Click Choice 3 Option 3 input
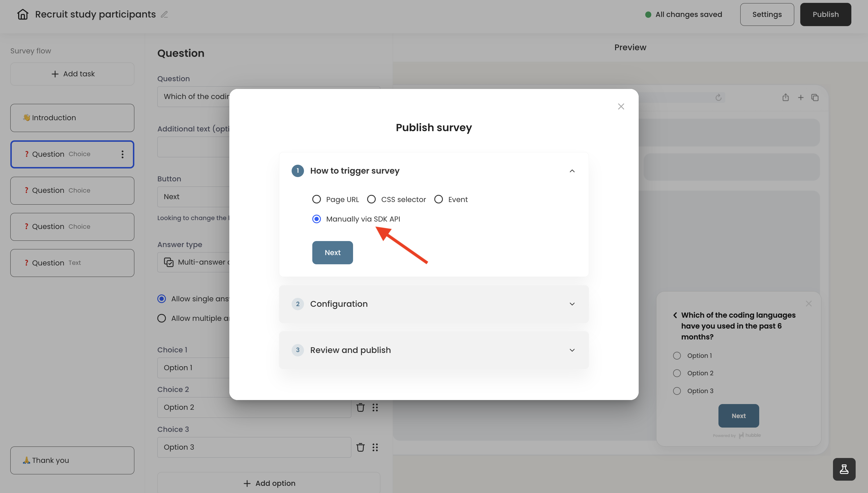 pyautogui.click(x=254, y=447)
